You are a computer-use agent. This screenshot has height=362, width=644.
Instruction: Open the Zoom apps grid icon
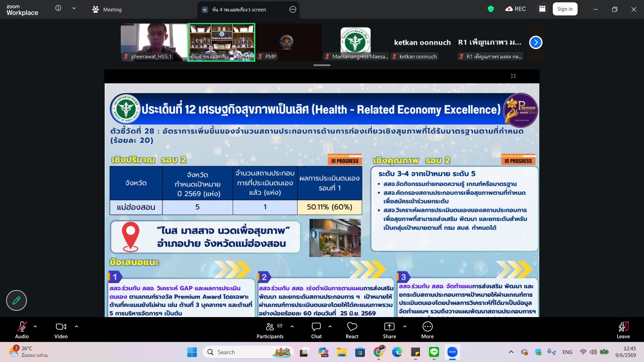[x=542, y=9]
